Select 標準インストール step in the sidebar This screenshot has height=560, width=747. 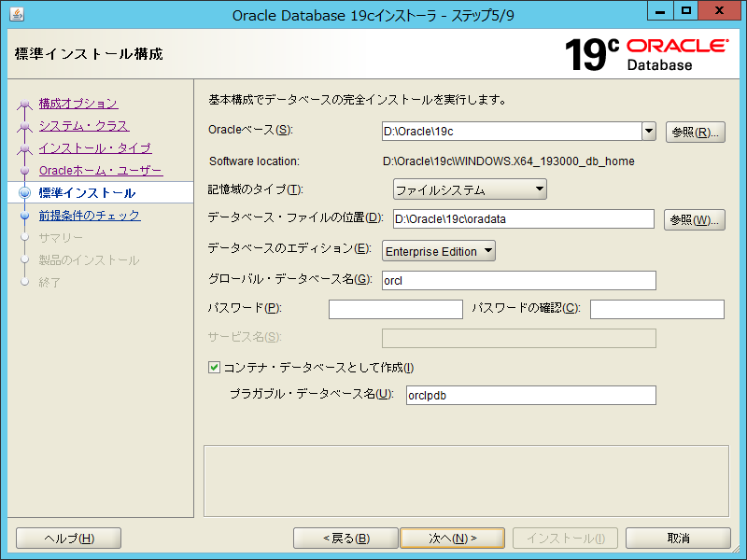coord(87,193)
